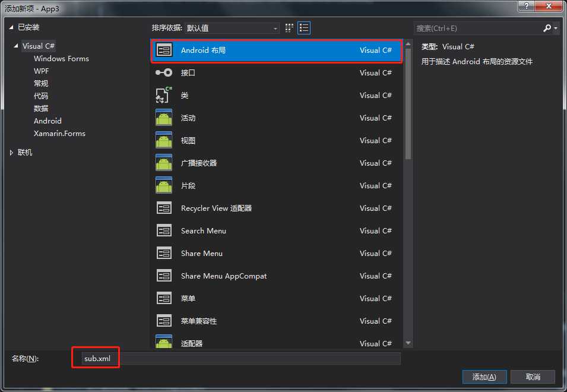Collapse the 已安装 tree node
The image size is (567, 392).
(x=11, y=27)
